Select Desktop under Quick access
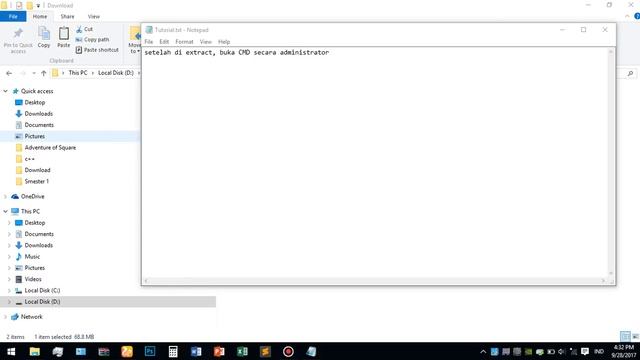Screen dimensions: 640x360 [35, 102]
